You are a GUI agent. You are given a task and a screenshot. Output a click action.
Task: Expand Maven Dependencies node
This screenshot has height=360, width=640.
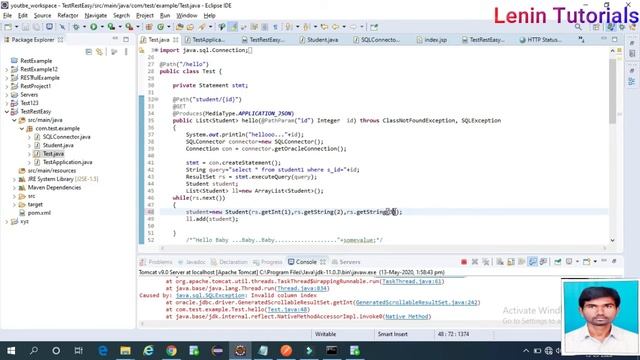click(x=14, y=188)
